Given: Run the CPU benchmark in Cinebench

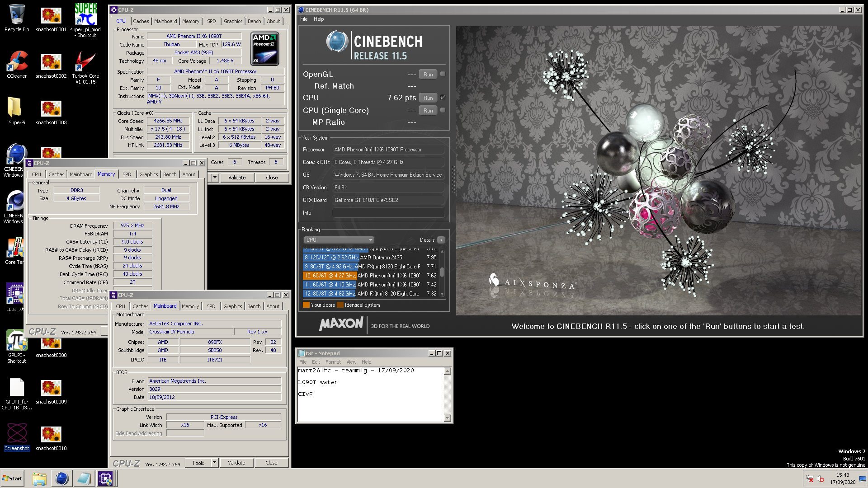Looking at the screenshot, I should pyautogui.click(x=428, y=98).
